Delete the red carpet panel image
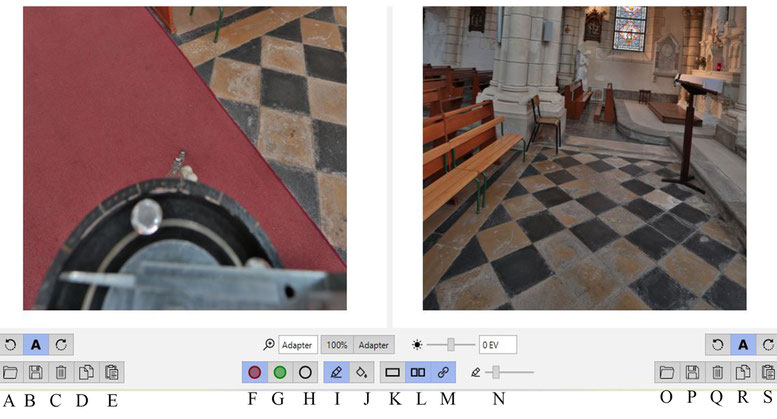This screenshot has height=419, width=777. [61, 372]
